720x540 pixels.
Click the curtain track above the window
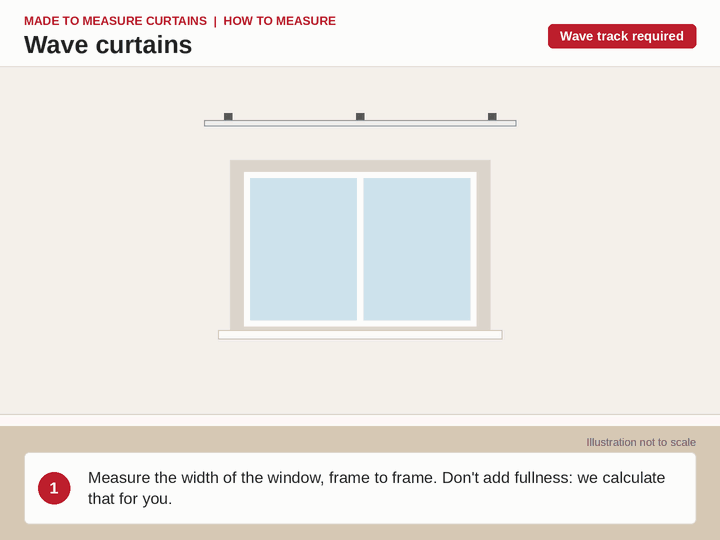tap(360, 123)
